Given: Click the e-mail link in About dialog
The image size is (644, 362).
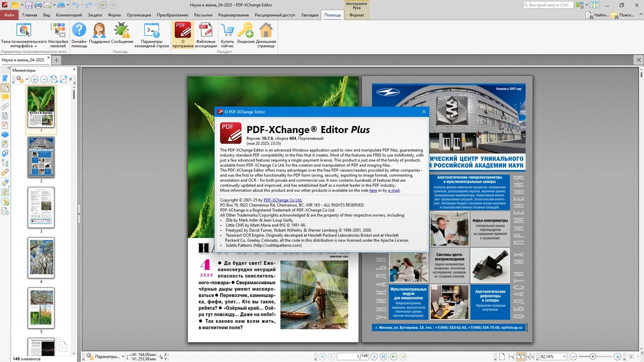Looking at the screenshot, I should pyautogui.click(x=394, y=190).
